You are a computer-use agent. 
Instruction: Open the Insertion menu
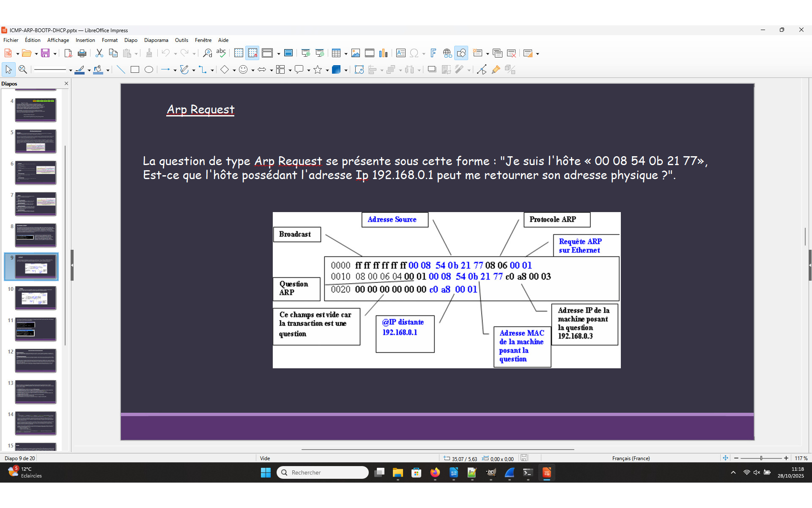tap(85, 40)
